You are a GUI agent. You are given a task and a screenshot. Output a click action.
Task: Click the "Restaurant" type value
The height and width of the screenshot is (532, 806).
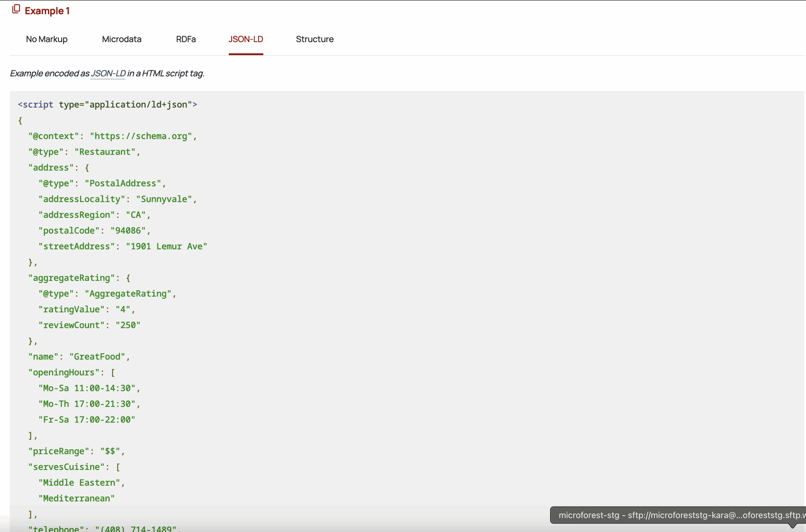105,152
